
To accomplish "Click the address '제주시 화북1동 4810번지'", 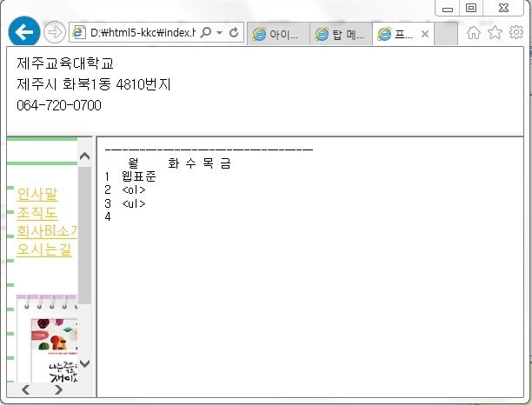I will [94, 84].
